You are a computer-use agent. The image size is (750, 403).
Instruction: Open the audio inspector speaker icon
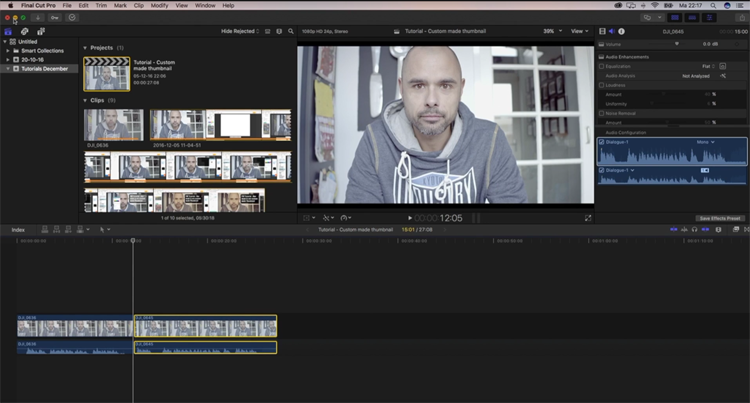coord(612,32)
